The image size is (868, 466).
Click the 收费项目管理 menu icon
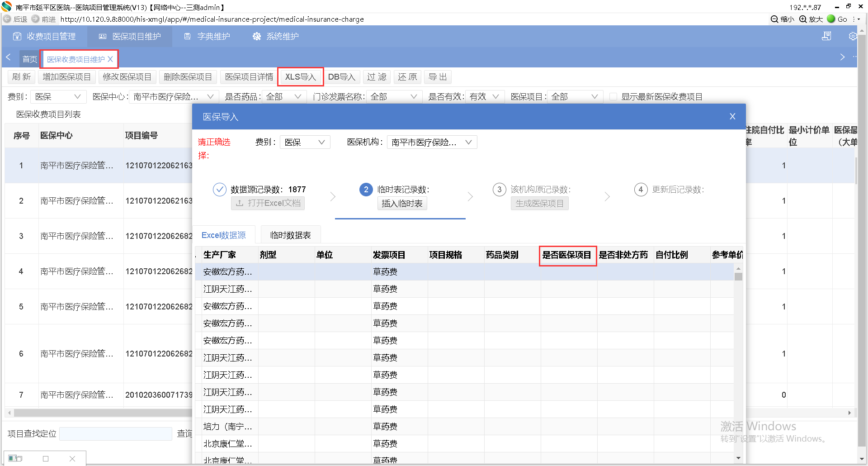pos(17,36)
